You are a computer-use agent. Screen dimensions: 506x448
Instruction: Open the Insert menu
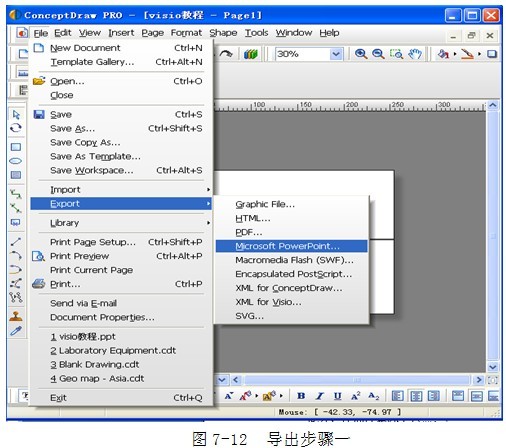[x=121, y=33]
